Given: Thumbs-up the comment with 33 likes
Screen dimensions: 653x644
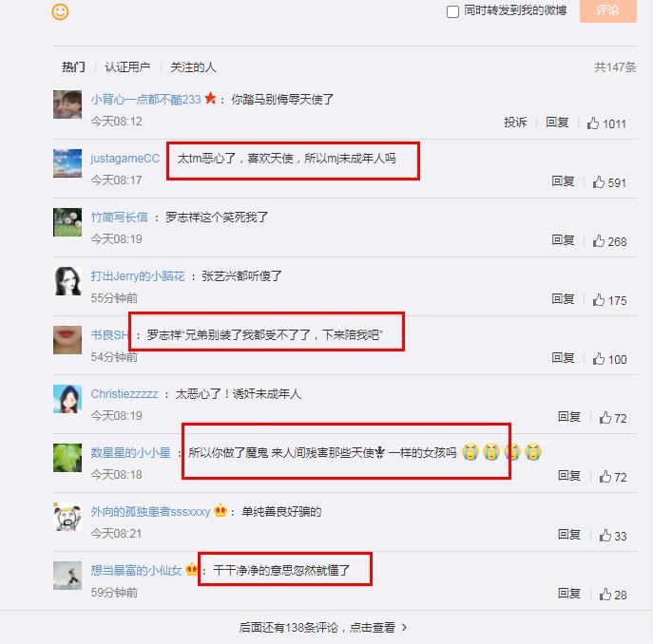Looking at the screenshot, I should pyautogui.click(x=605, y=535).
